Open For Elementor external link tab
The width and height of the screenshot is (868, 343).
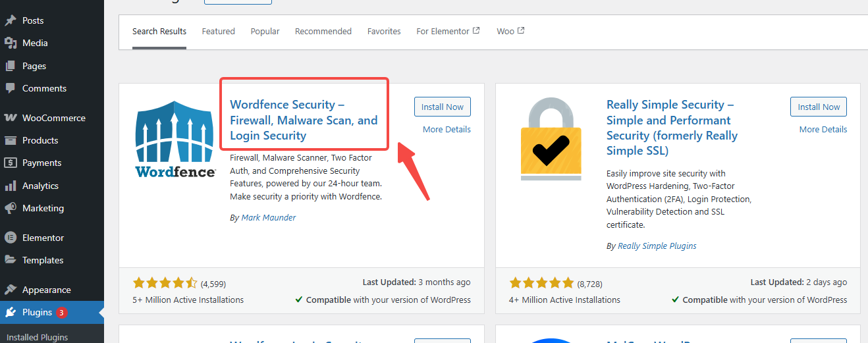tap(448, 31)
